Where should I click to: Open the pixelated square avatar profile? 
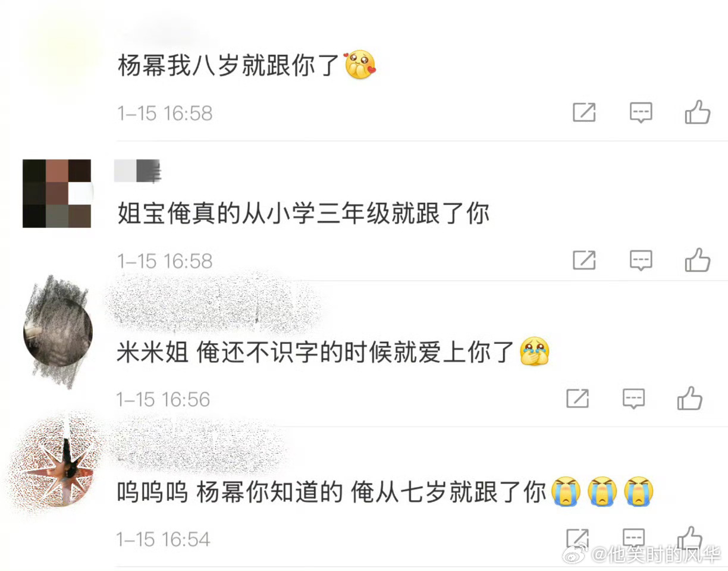57,193
